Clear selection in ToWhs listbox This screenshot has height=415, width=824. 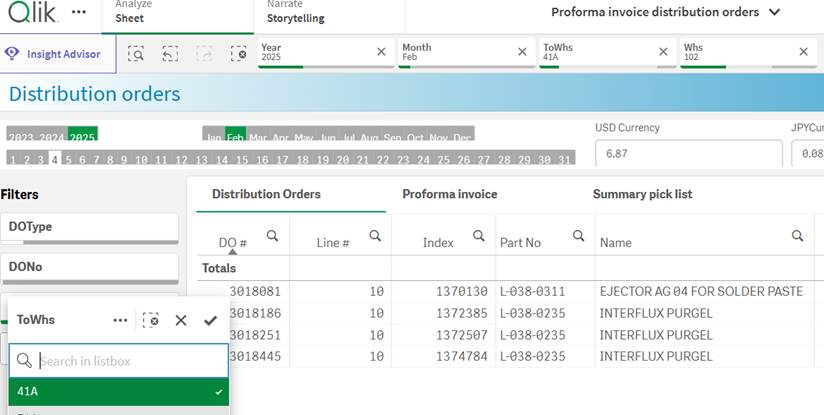[151, 320]
